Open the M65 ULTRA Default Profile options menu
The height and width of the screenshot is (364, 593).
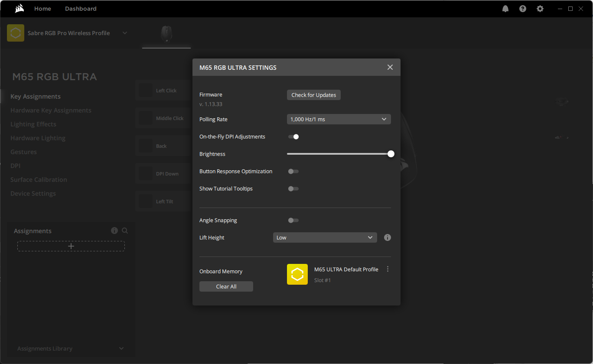[x=388, y=269]
